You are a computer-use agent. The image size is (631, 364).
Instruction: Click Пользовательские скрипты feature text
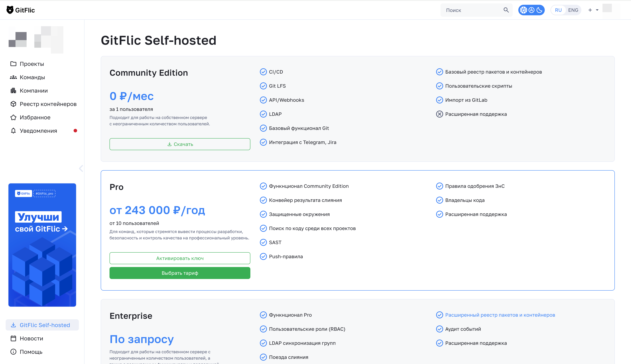click(479, 86)
